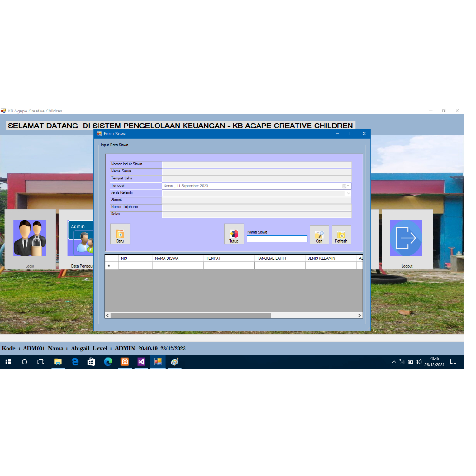The width and height of the screenshot is (476, 476).
Task: Click the network icon in system tray
Action: (402, 362)
